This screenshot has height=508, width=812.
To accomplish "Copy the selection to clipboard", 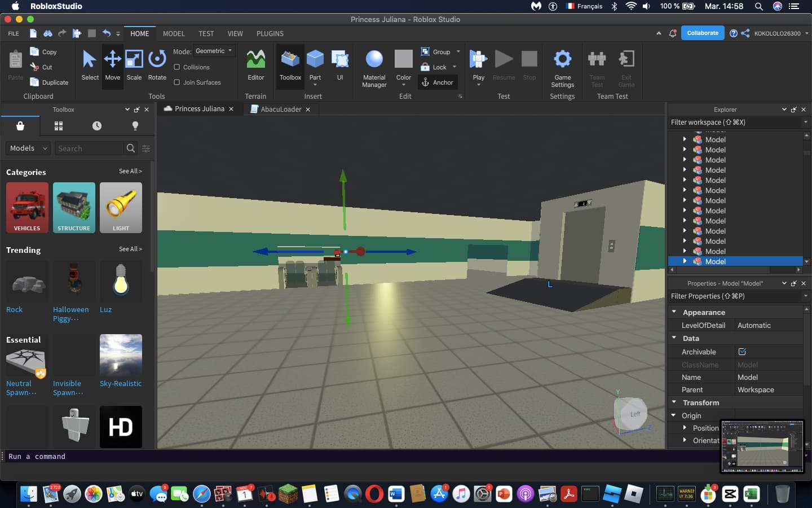I will tap(43, 52).
